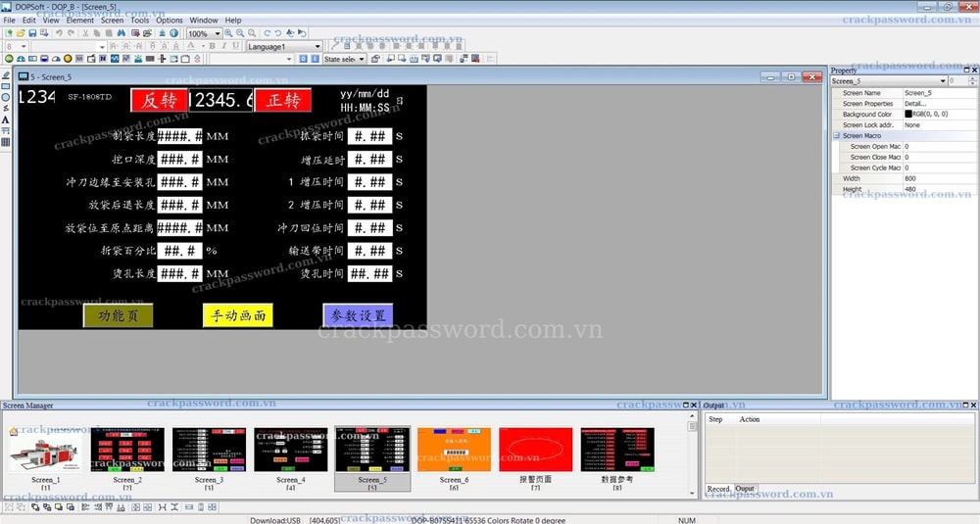The height and width of the screenshot is (524, 980).
Task: Click the Zoom In magnifier icon
Action: 228,33
